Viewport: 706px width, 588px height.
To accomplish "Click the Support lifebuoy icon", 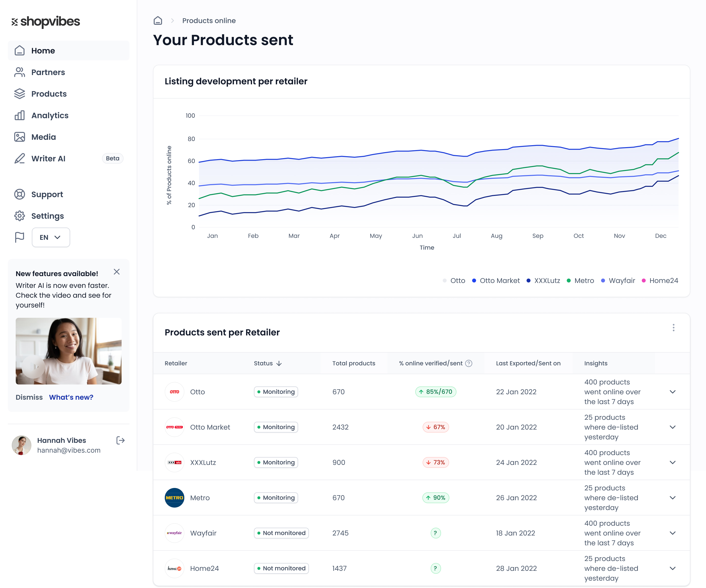I will tap(20, 194).
